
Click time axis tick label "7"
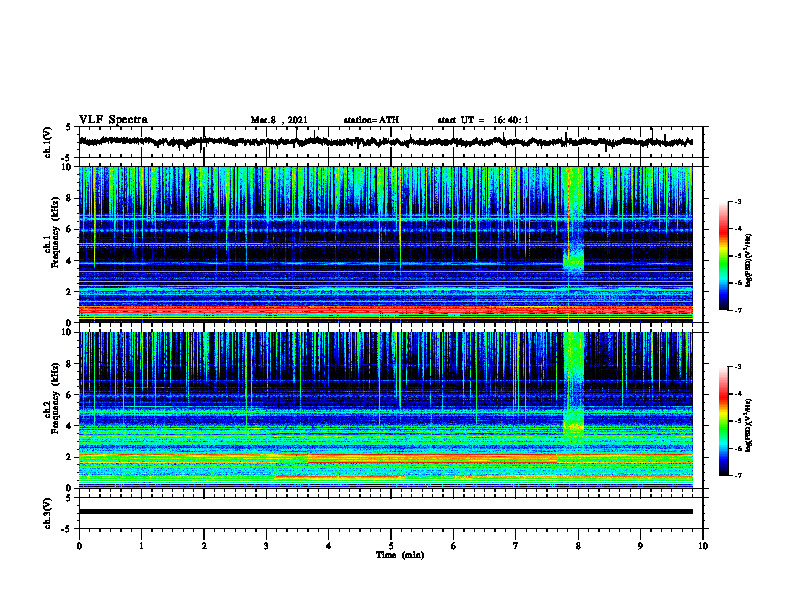click(516, 546)
